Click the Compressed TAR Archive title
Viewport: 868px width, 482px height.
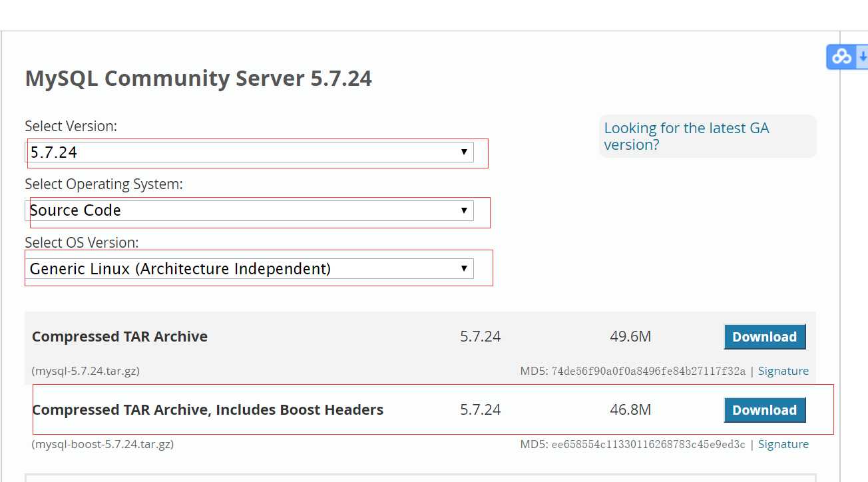[x=120, y=337]
